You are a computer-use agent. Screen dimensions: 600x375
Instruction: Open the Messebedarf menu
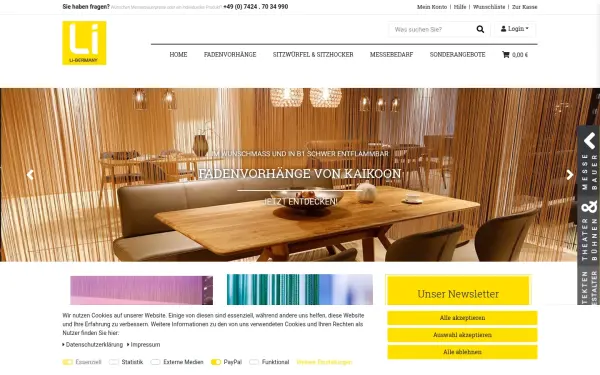click(391, 55)
